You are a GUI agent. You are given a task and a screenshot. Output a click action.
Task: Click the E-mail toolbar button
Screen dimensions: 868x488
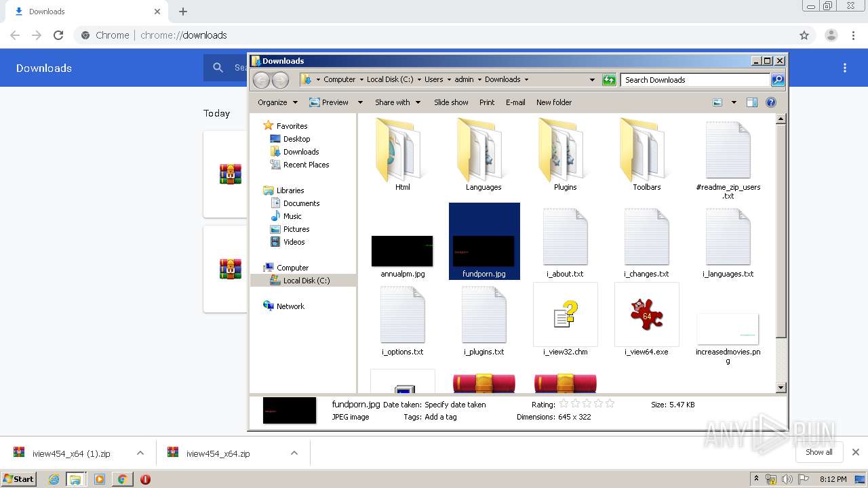pos(515,102)
